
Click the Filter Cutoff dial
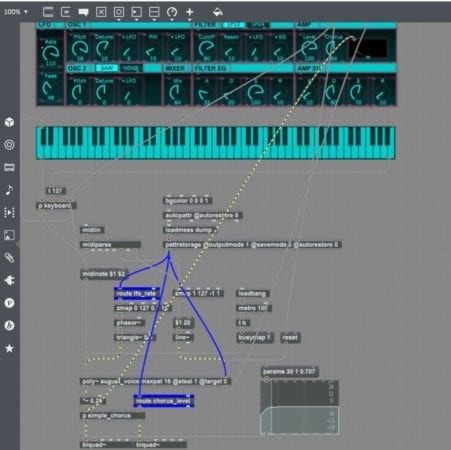tap(206, 49)
